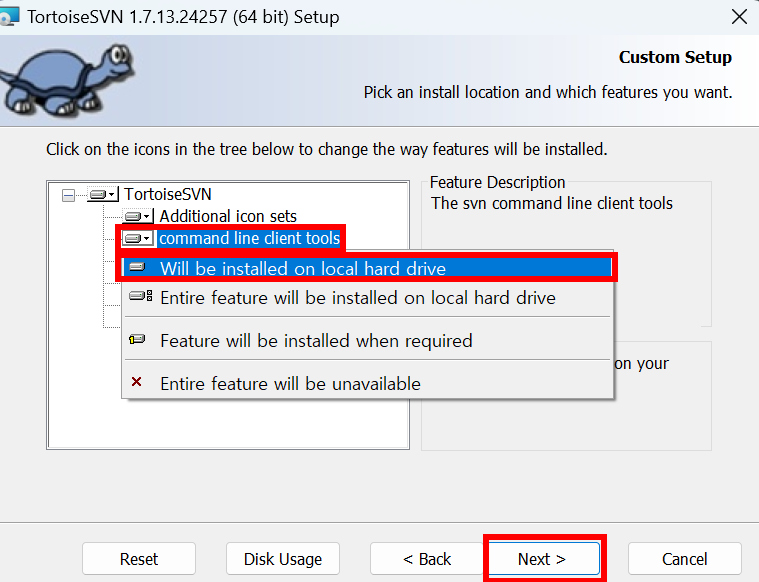Choose Will be installed on local hard drive
The height and width of the screenshot is (582, 759).
[368, 268]
